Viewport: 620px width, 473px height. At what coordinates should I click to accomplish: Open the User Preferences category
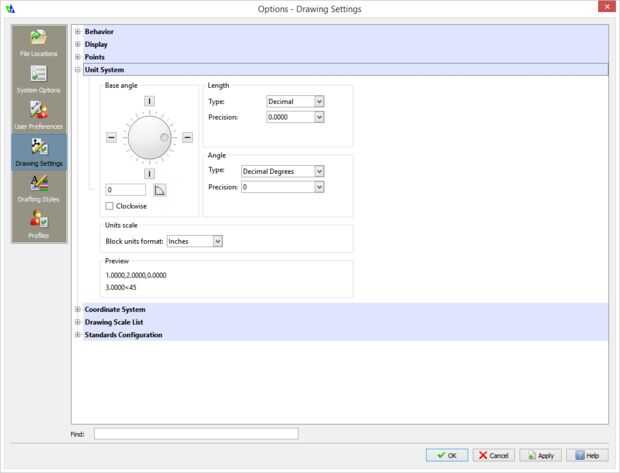(39, 115)
